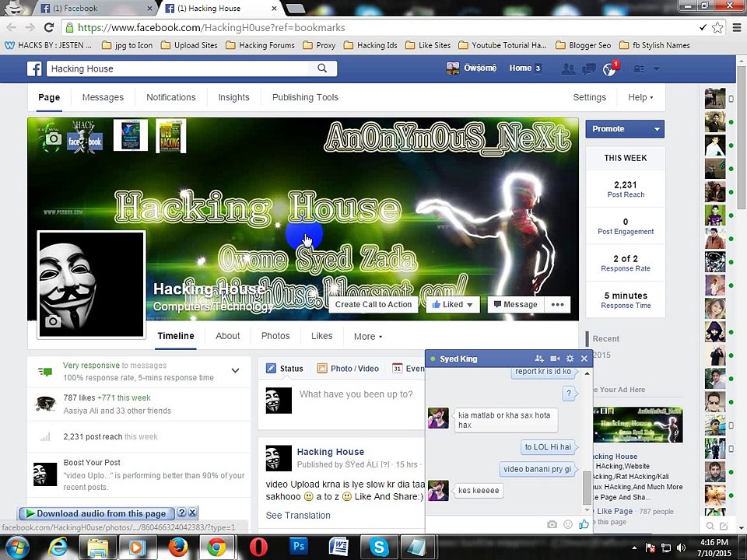Open Hacking Forums bookmark folder
747x560 pixels.
point(260,45)
